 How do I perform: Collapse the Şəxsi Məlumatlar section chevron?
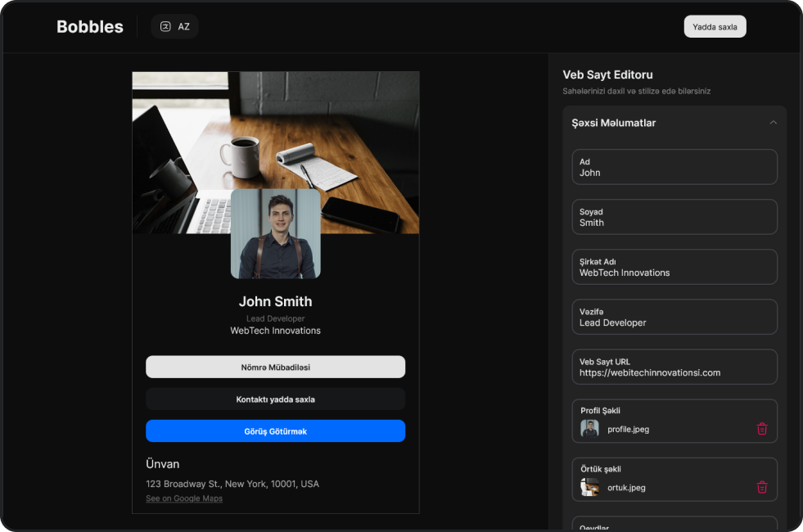point(774,123)
